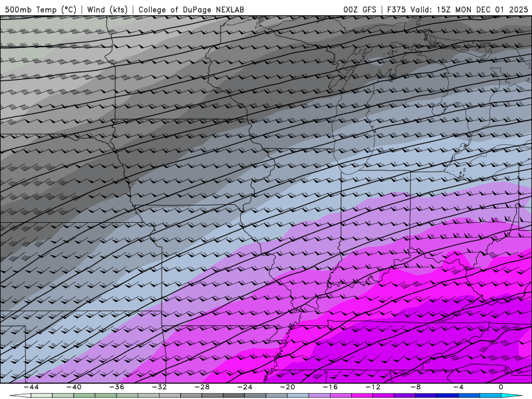Click the -8 colorbar label
The width and height of the screenshot is (532, 399).
[x=416, y=387]
